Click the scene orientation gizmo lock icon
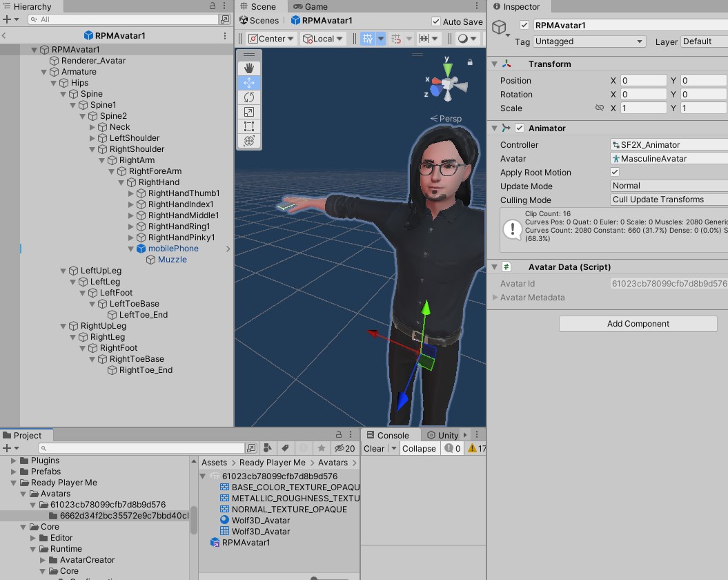 [470, 62]
